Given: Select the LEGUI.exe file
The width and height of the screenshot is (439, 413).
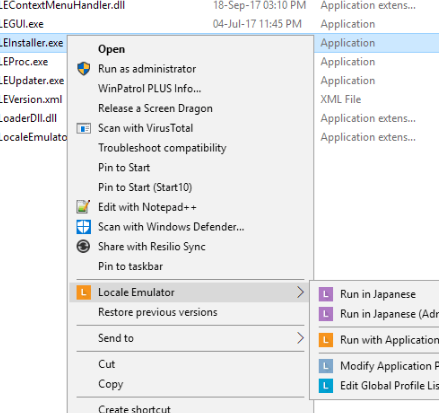Looking at the screenshot, I should (x=22, y=24).
